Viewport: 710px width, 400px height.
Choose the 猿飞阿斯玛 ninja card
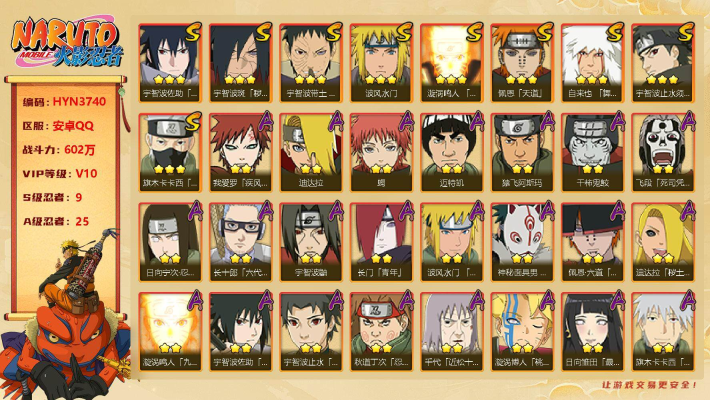(x=522, y=152)
